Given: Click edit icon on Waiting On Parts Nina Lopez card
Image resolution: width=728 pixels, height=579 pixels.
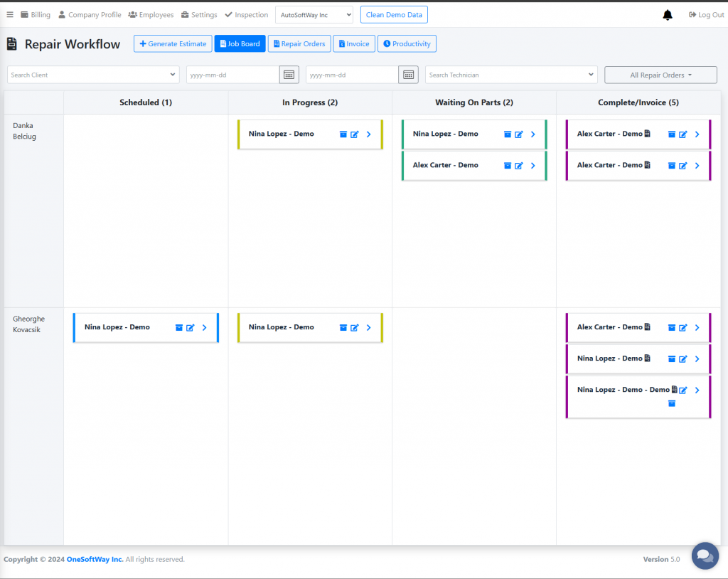Looking at the screenshot, I should coord(519,134).
